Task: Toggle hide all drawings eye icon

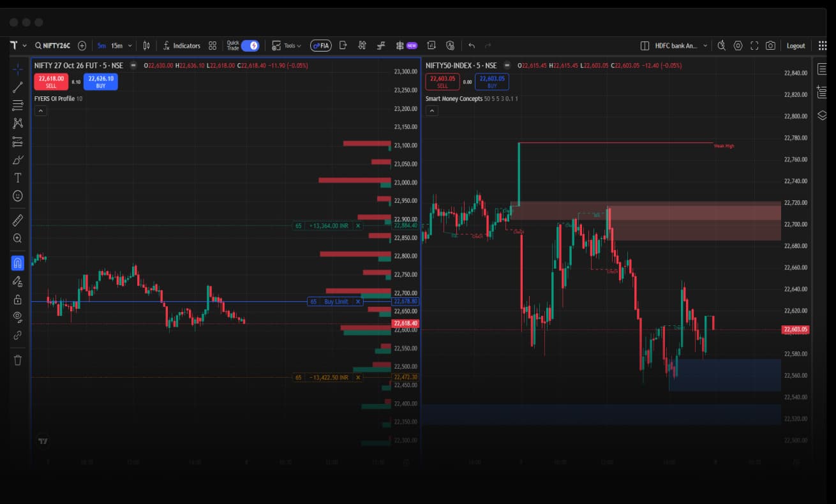Action: (x=18, y=317)
